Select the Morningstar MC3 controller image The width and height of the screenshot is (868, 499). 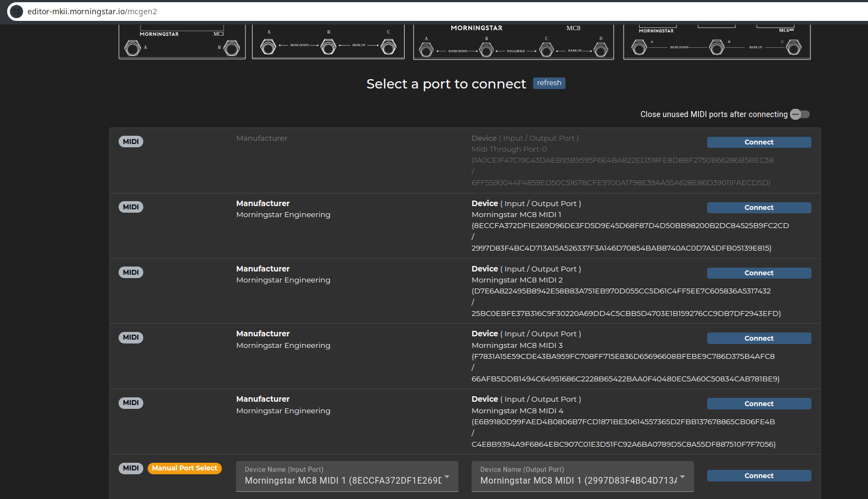pos(182,42)
